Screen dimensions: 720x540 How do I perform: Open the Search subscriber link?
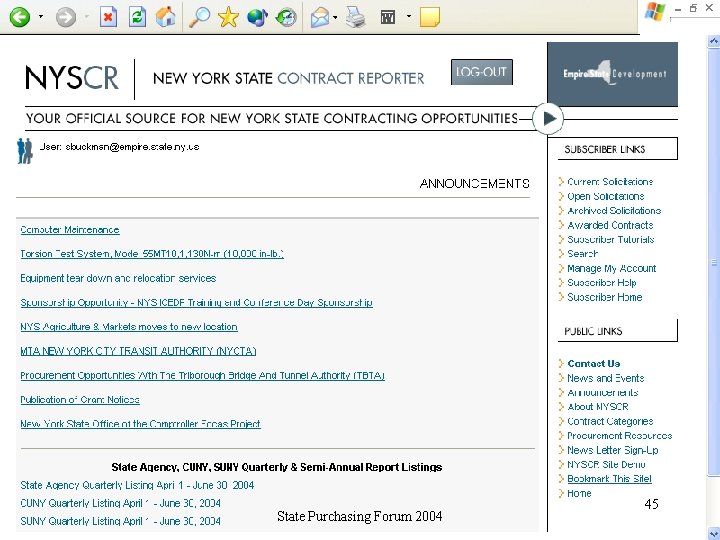pyautogui.click(x=583, y=254)
